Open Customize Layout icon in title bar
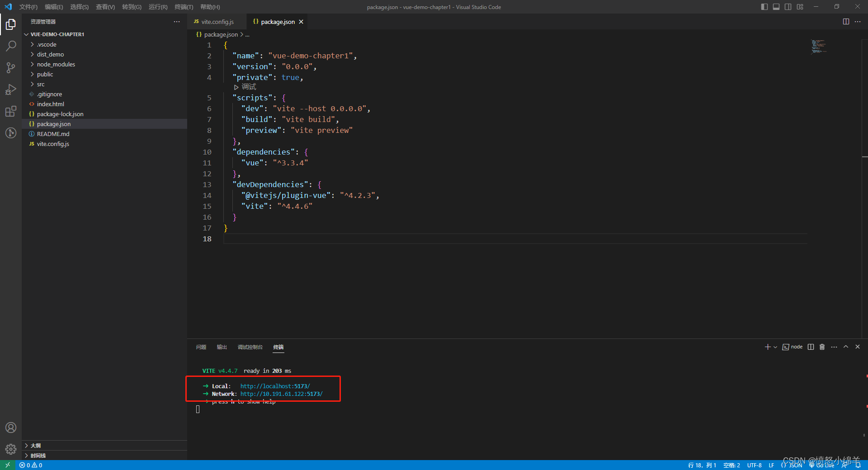Viewport: 868px width, 470px height. [x=800, y=7]
